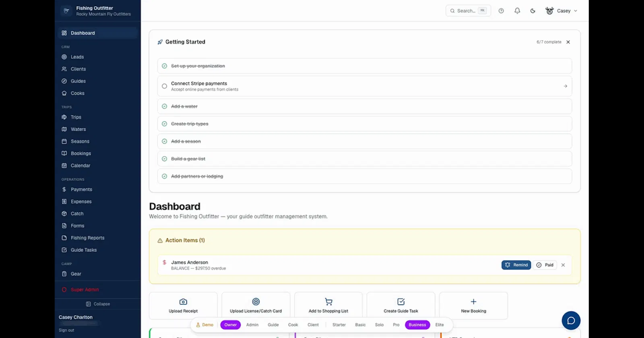The image size is (644, 338).
Task: Toggle the Create trip types checkmark
Action: coord(164,124)
